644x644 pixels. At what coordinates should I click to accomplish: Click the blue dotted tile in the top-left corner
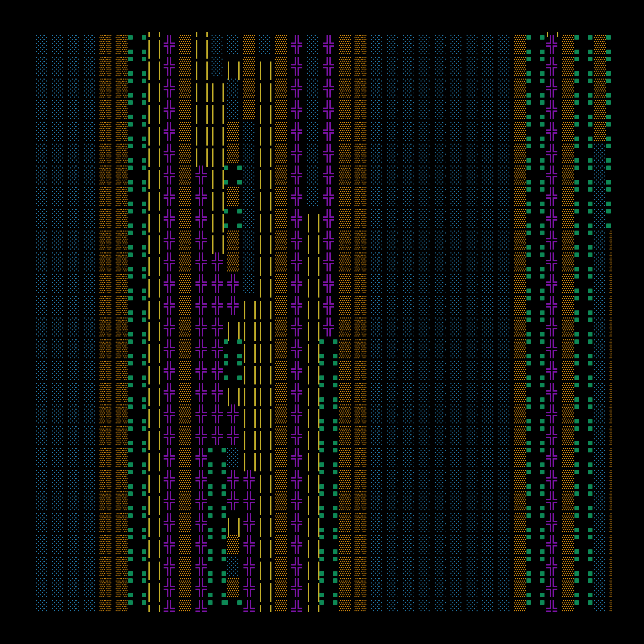[41, 44]
